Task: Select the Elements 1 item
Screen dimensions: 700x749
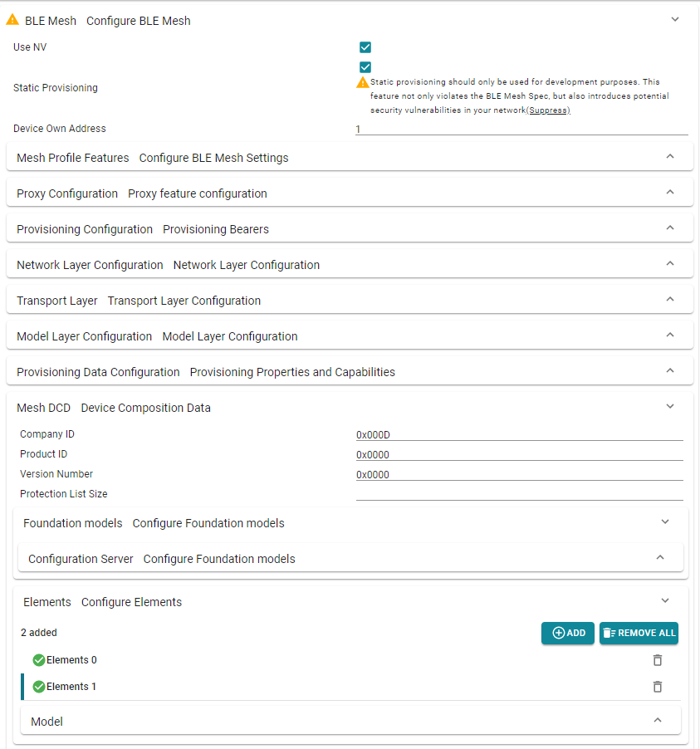Action: click(x=71, y=687)
